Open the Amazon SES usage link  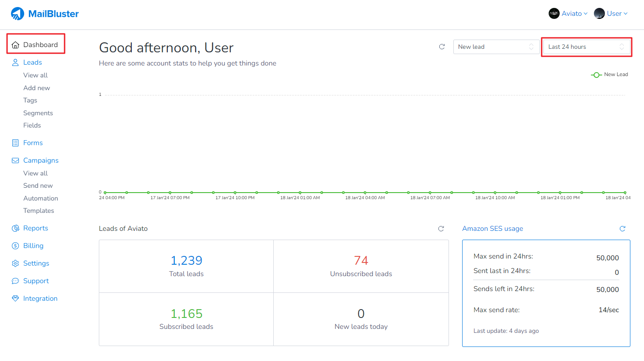tap(492, 229)
